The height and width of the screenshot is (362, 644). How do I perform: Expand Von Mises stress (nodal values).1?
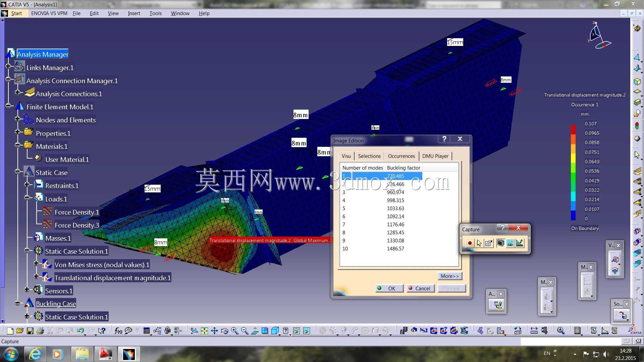(36, 263)
